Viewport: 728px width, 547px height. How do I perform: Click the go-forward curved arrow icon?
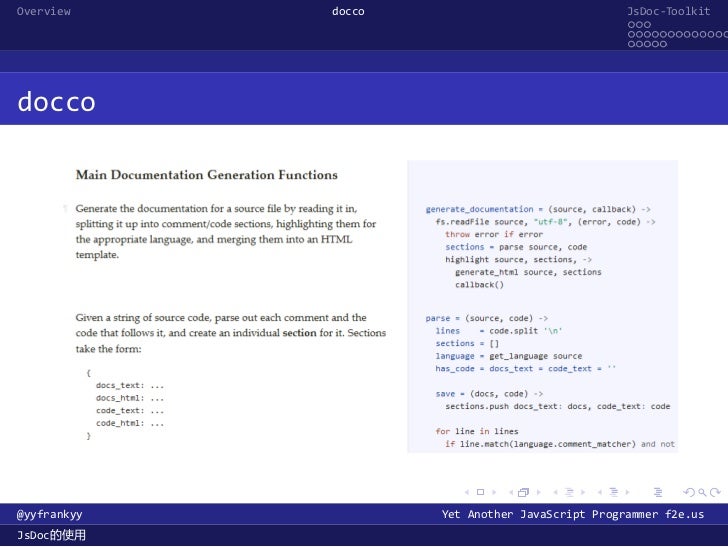[715, 492]
